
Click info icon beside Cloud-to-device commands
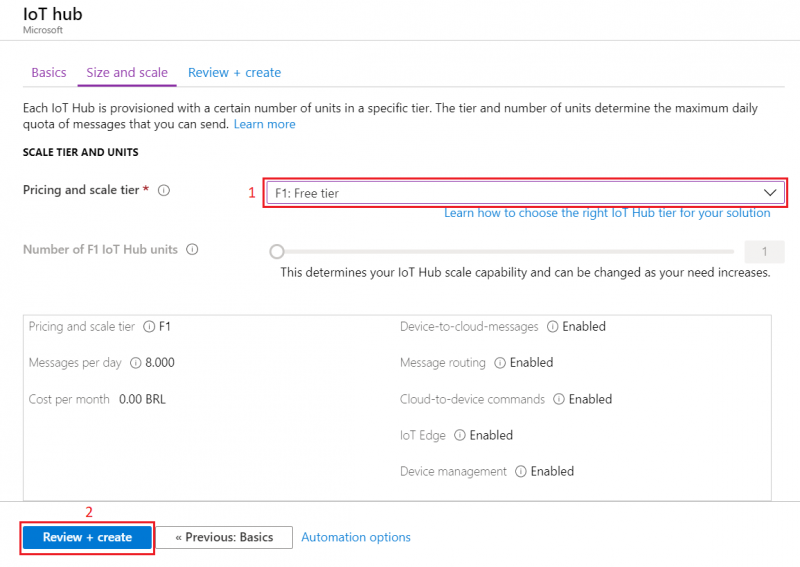(x=558, y=399)
